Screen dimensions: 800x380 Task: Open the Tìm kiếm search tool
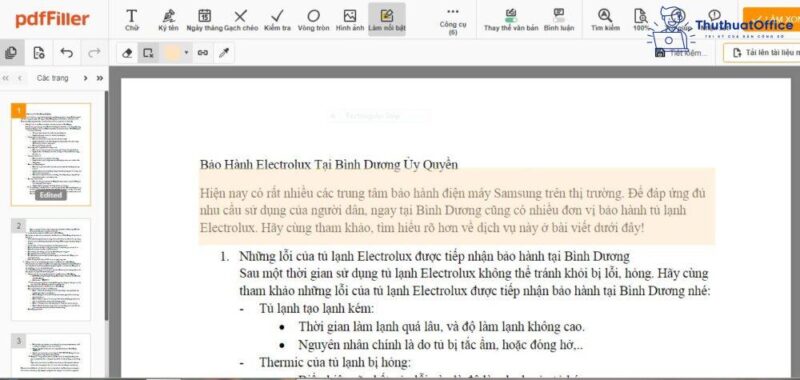tap(605, 20)
